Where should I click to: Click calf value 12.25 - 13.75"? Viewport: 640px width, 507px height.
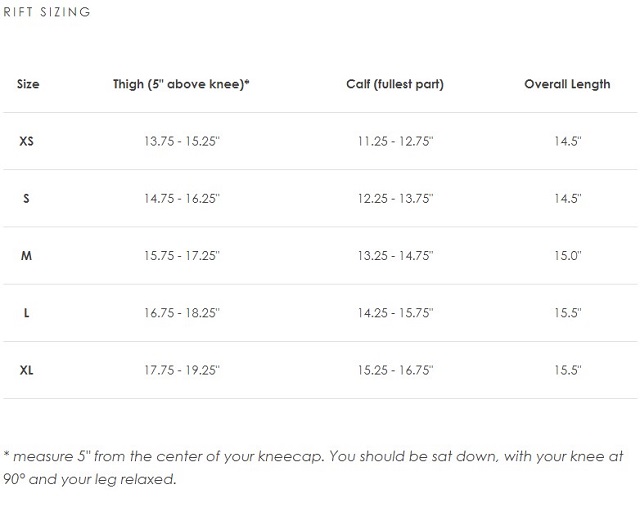pos(395,198)
